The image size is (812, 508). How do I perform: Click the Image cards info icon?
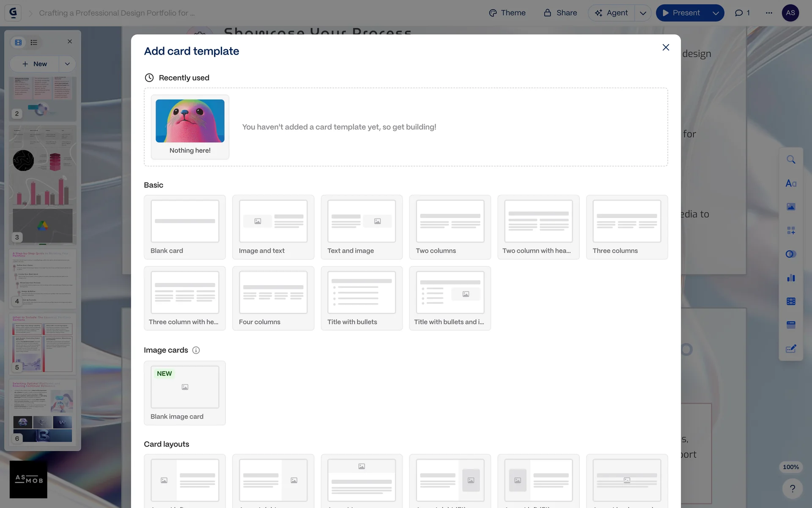[x=196, y=350]
